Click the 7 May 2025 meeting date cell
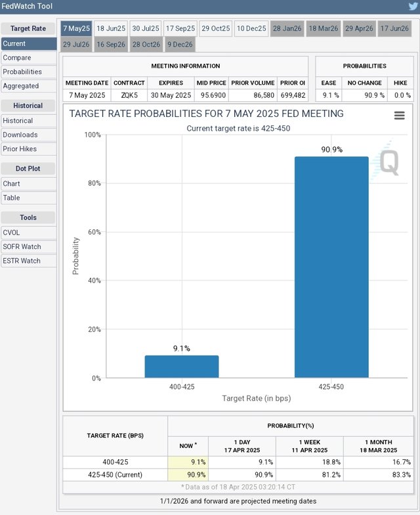Image resolution: width=420 pixels, height=515 pixels. coord(87,95)
